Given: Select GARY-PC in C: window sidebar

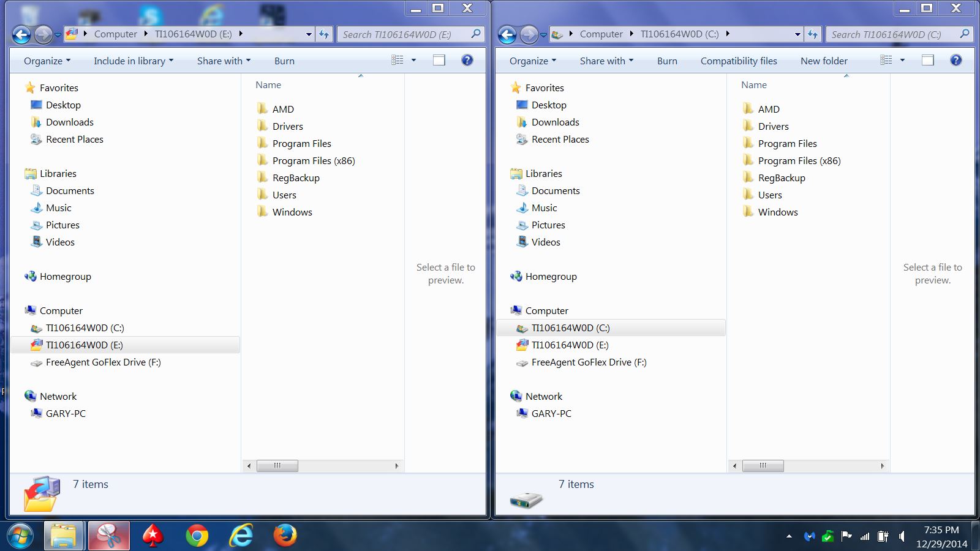Looking at the screenshot, I should pos(544,413).
